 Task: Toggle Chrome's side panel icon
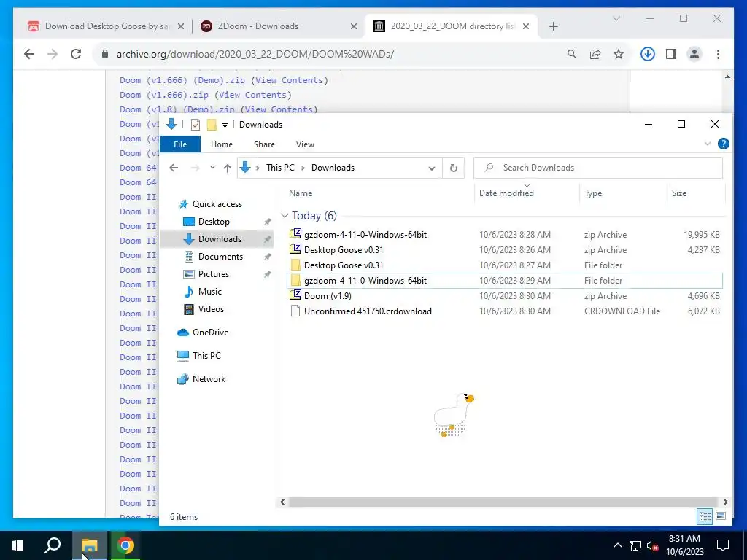[671, 54]
